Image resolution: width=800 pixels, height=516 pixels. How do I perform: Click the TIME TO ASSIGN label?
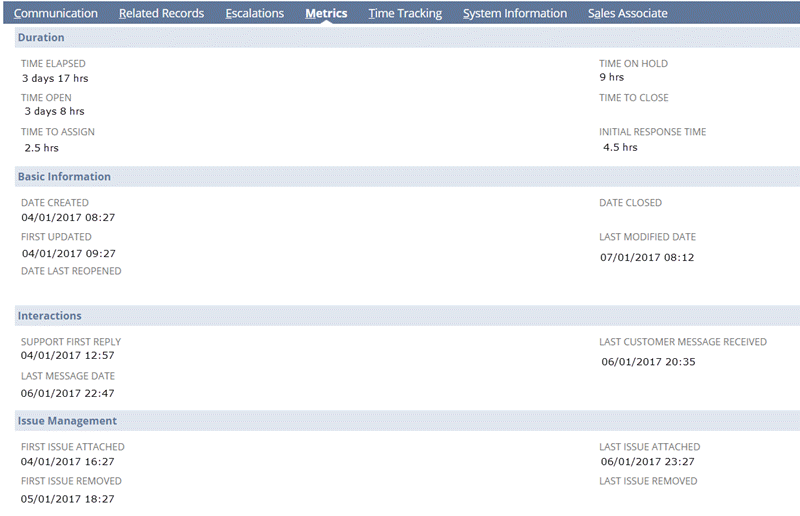58,132
